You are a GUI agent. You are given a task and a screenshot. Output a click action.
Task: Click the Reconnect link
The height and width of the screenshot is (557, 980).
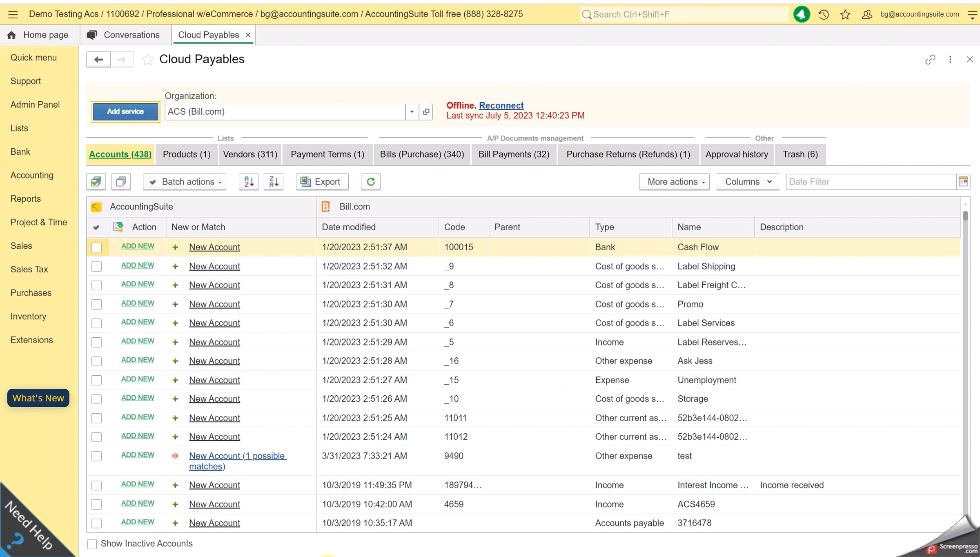[501, 105]
